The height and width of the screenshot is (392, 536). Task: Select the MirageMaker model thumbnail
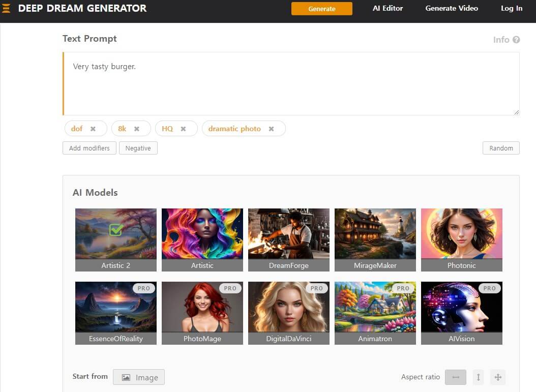pos(375,239)
